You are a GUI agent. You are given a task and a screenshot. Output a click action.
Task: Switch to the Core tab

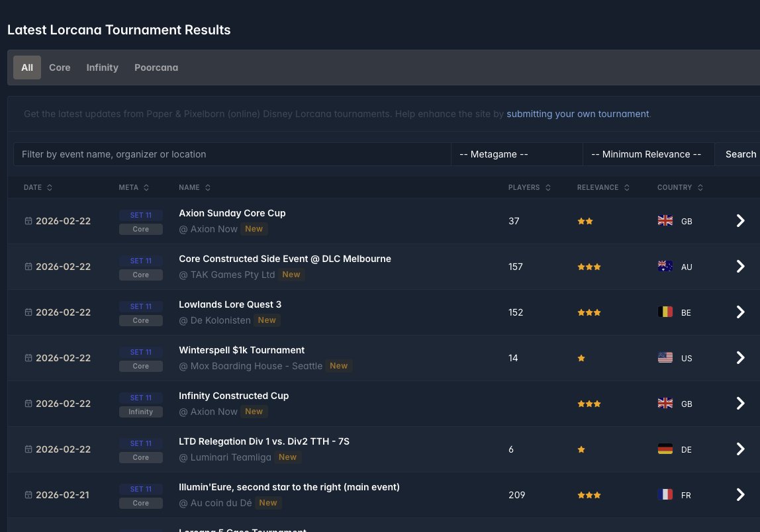click(60, 67)
